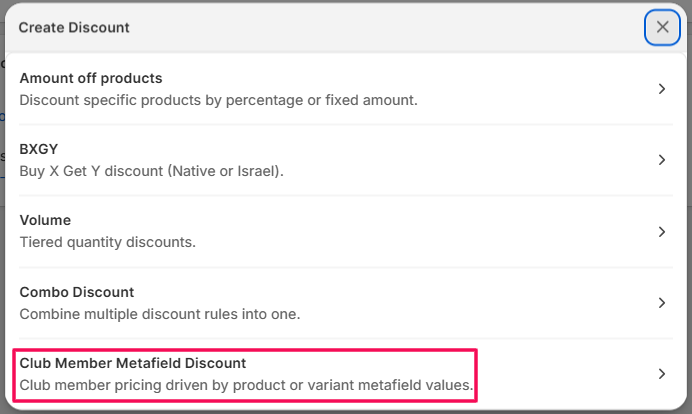Select the Amount off products discount type
Screen dimensions: 692x414
pos(91,78)
